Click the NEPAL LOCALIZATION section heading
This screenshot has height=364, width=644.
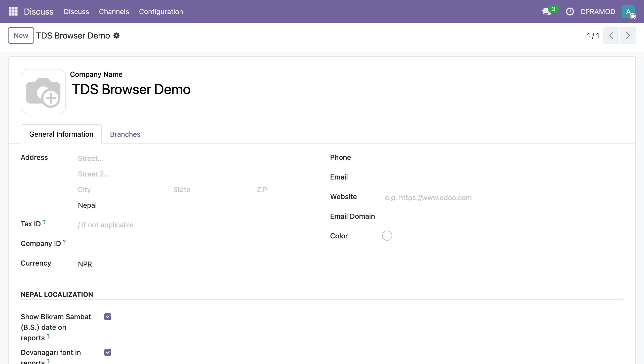pos(57,294)
